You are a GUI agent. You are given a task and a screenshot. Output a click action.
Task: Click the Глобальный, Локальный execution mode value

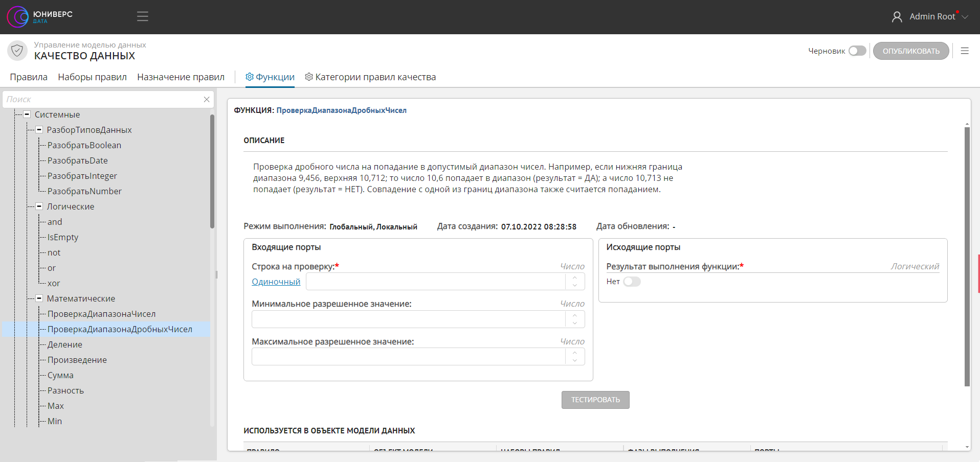point(373,226)
